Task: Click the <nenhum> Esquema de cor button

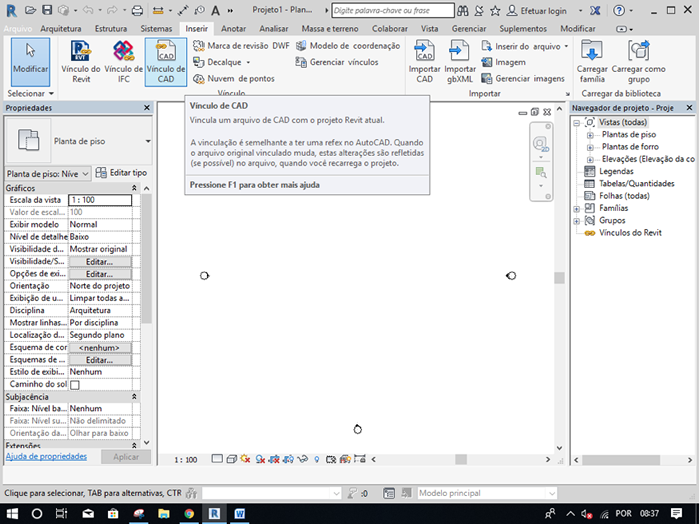Action: click(x=100, y=347)
